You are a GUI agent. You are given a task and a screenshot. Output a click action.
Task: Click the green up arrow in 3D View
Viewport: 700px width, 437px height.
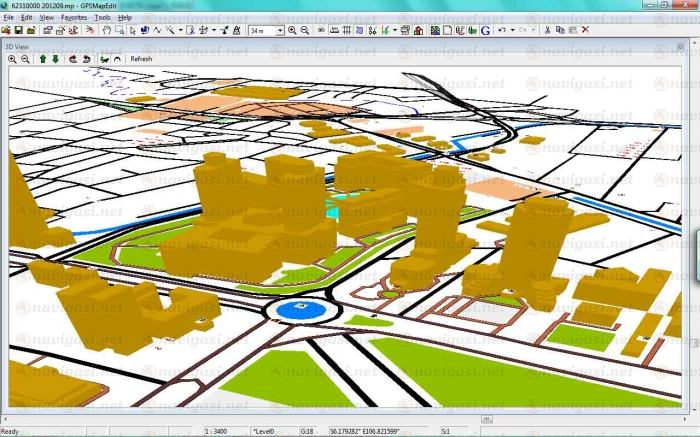tap(42, 59)
